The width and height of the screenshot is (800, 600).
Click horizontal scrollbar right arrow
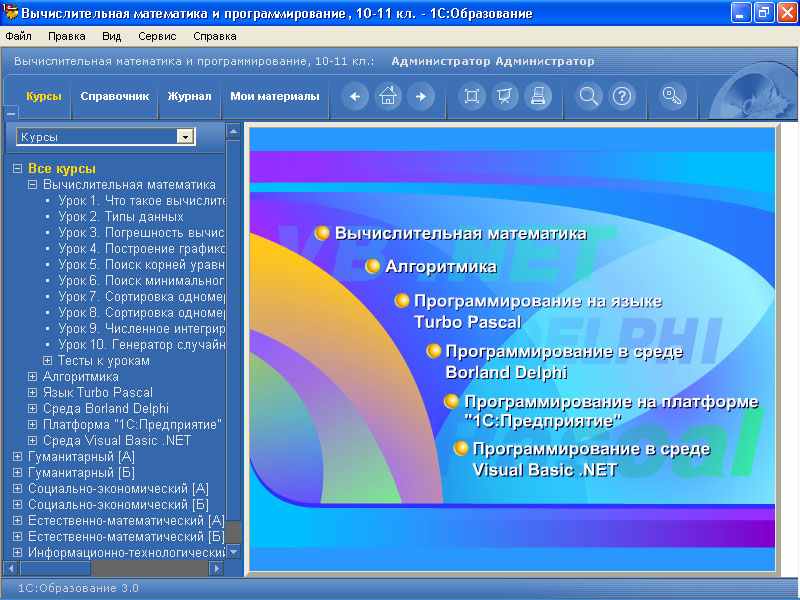(x=216, y=568)
